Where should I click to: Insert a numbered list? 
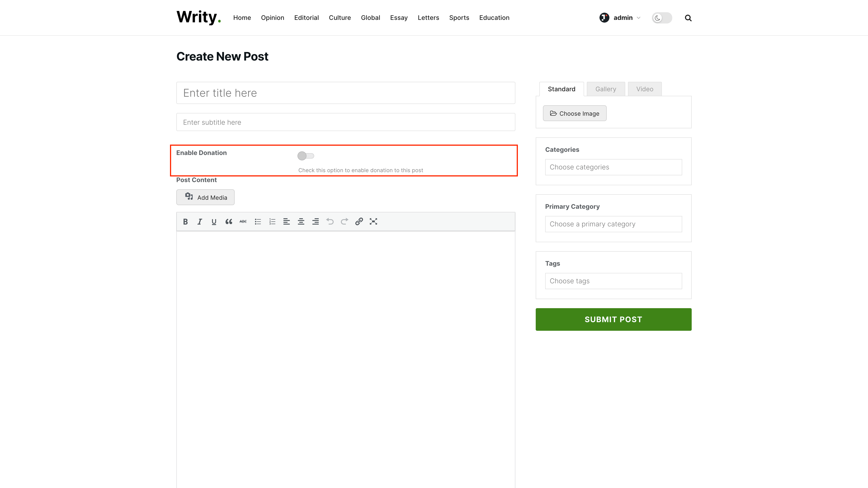[x=272, y=222]
